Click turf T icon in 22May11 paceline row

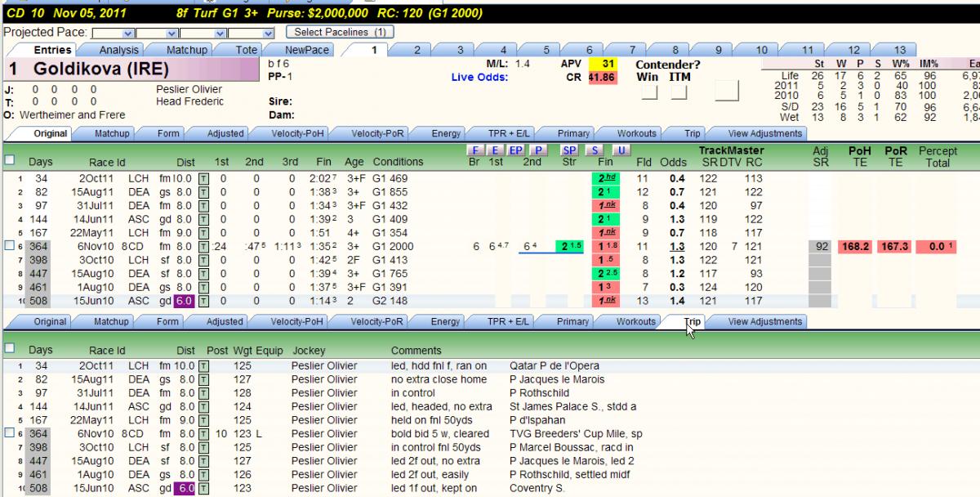(x=203, y=232)
